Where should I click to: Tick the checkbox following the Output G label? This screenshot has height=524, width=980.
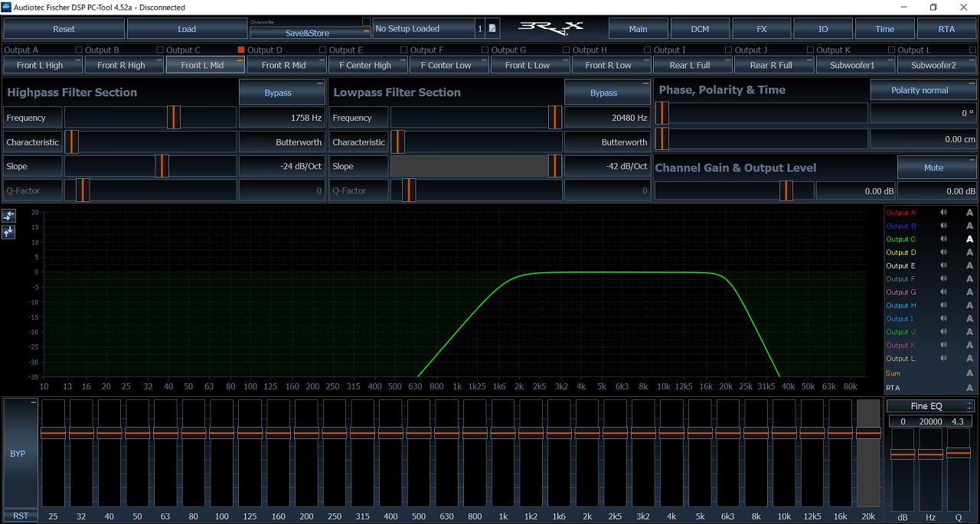566,50
